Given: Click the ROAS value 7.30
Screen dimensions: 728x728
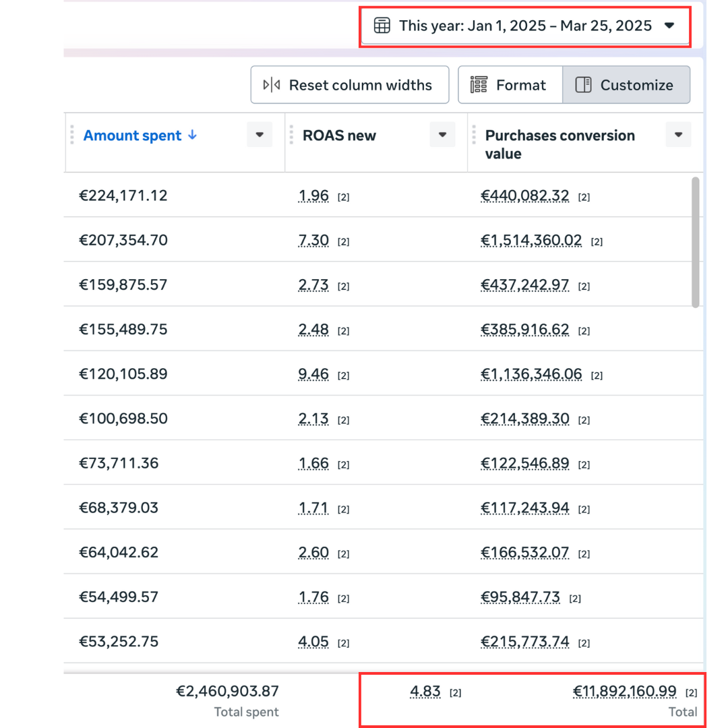Looking at the screenshot, I should 313,241.
